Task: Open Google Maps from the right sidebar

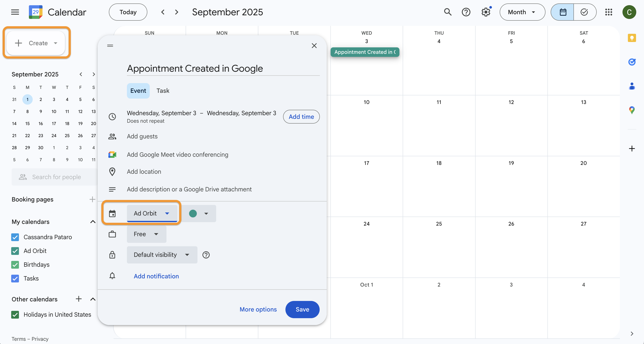Action: pos(632,110)
